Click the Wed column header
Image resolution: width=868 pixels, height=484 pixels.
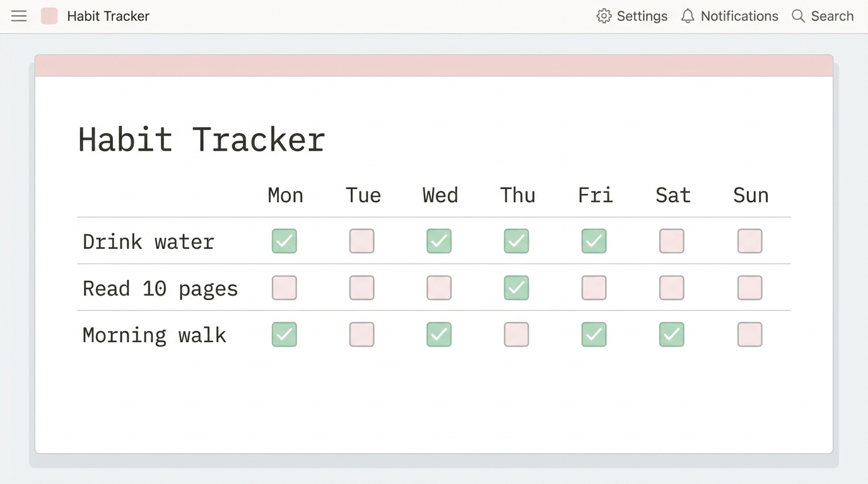440,195
